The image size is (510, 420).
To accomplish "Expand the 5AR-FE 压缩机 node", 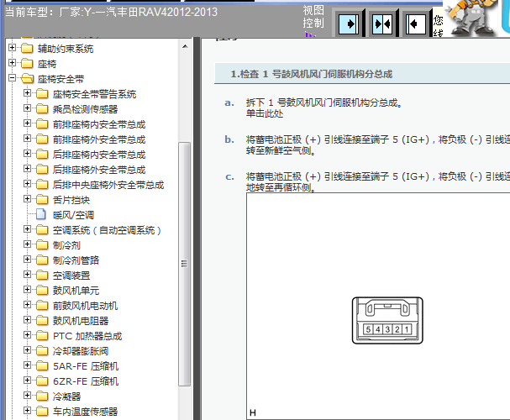I will click(28, 365).
